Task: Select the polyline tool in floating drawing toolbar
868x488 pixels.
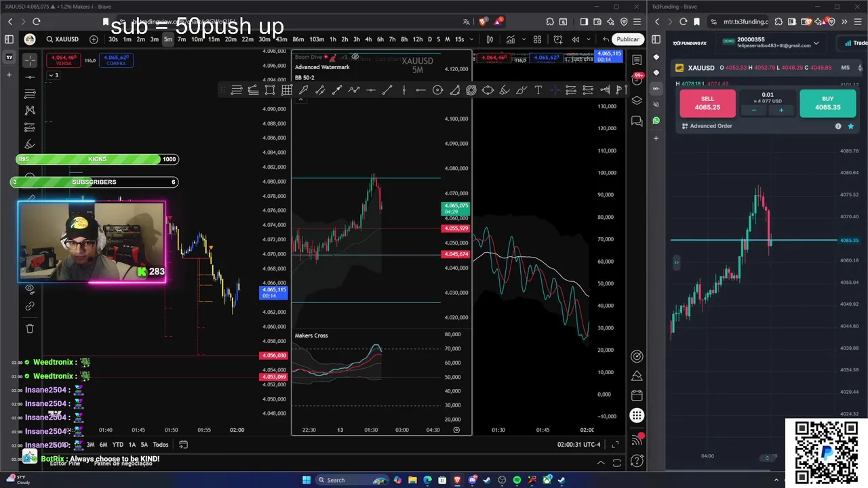Action: pos(354,90)
